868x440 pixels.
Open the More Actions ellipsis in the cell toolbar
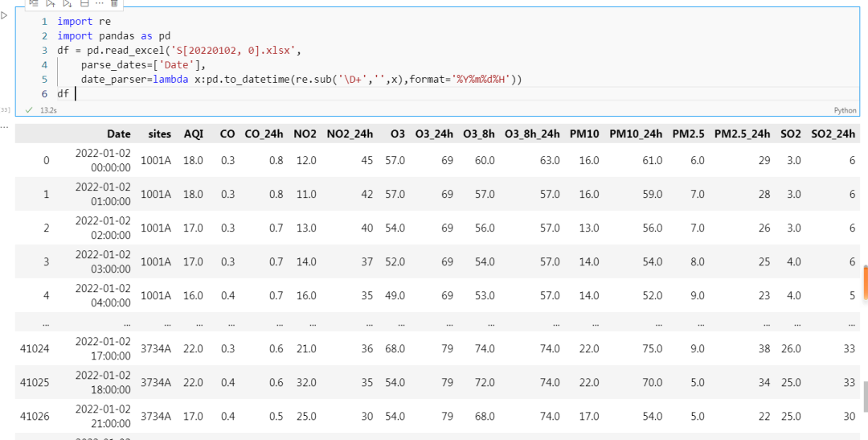(x=99, y=3)
